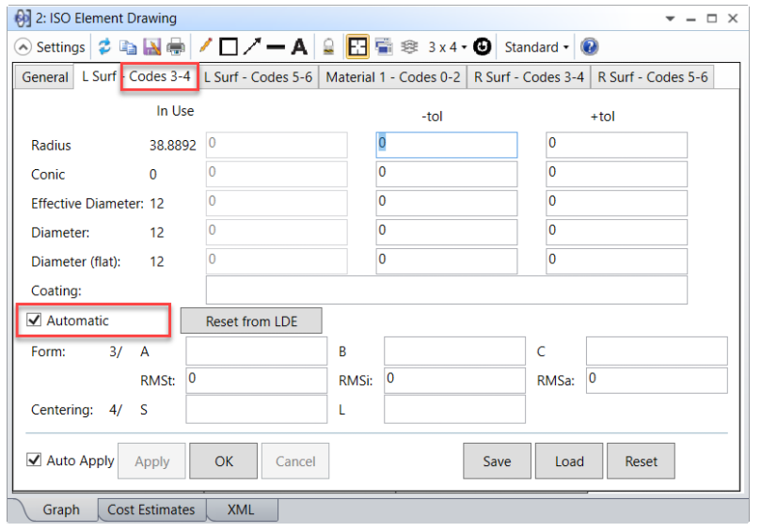This screenshot has width=761, height=532.
Task: Click the circular reset clock icon
Action: point(482,47)
